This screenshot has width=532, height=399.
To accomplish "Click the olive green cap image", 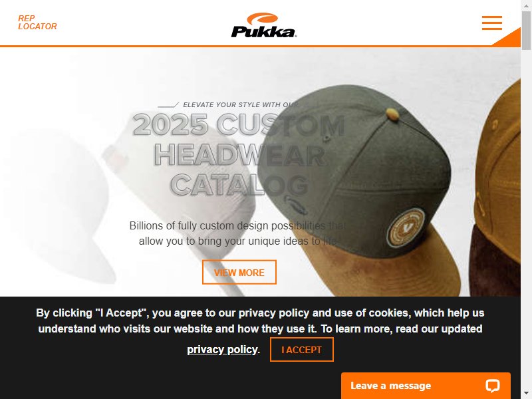I will (360, 190).
